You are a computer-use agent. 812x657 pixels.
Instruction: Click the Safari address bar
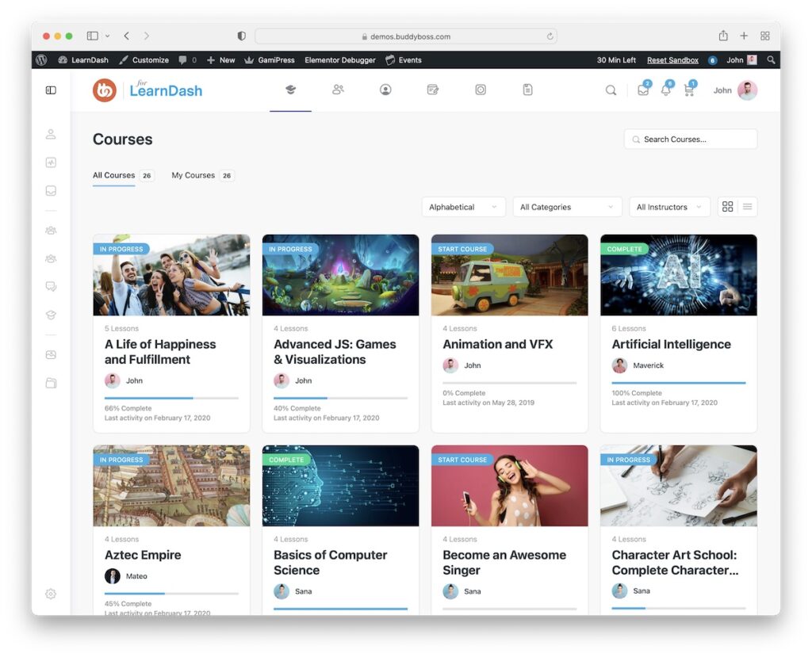(x=406, y=36)
